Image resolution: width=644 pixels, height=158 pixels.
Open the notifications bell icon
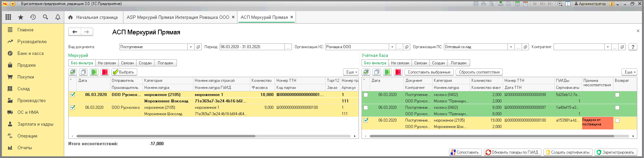tap(58, 17)
